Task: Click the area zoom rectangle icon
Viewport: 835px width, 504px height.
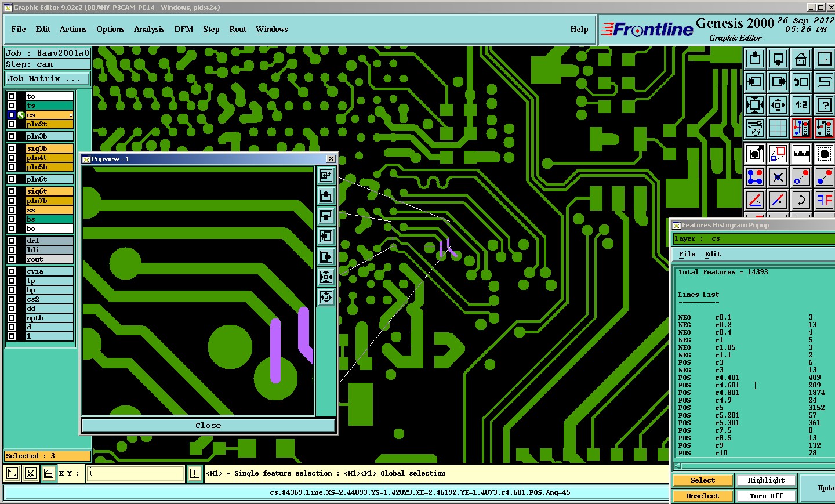Action: [x=778, y=154]
